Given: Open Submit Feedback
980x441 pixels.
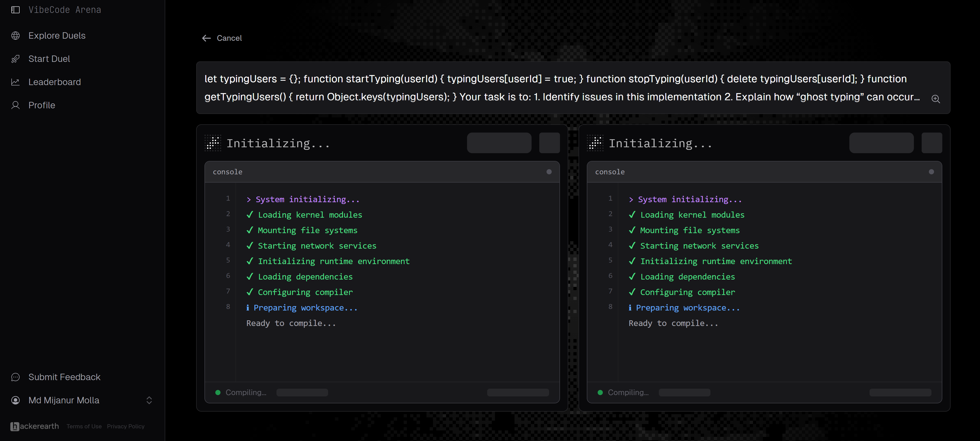Looking at the screenshot, I should pos(65,377).
